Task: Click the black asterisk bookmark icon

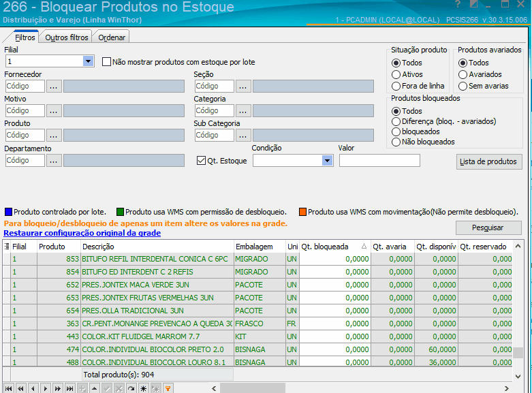Action: [x=144, y=389]
